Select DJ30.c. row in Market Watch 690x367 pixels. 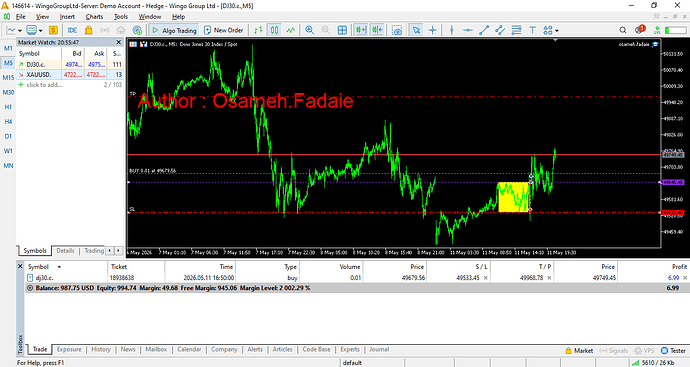click(x=70, y=64)
